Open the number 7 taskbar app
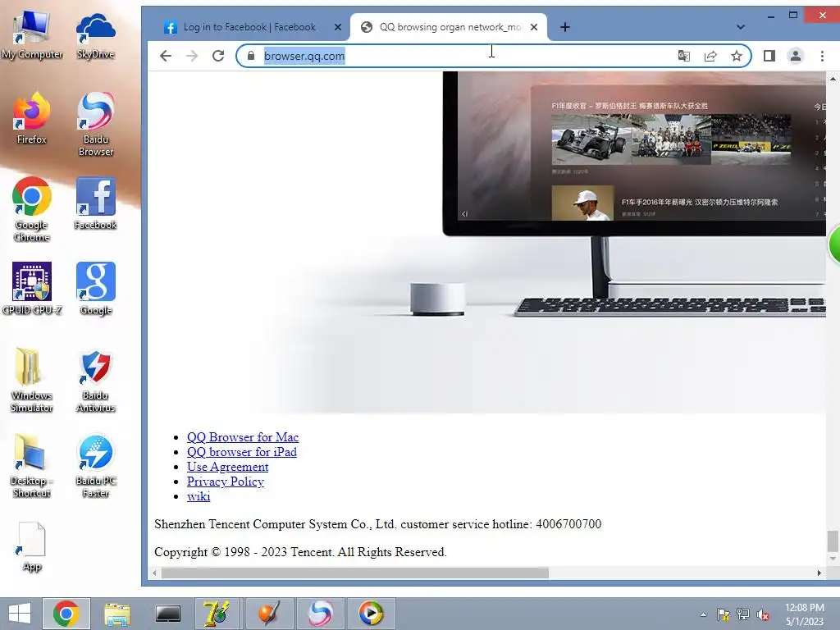 point(217,614)
